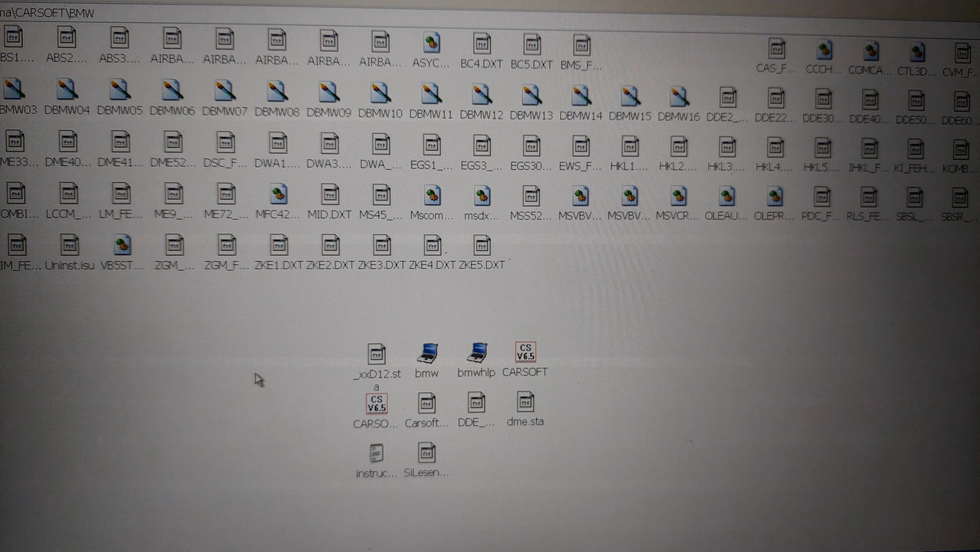Image resolution: width=980 pixels, height=552 pixels.
Task: Select the DBMW09 database icon
Action: (329, 93)
